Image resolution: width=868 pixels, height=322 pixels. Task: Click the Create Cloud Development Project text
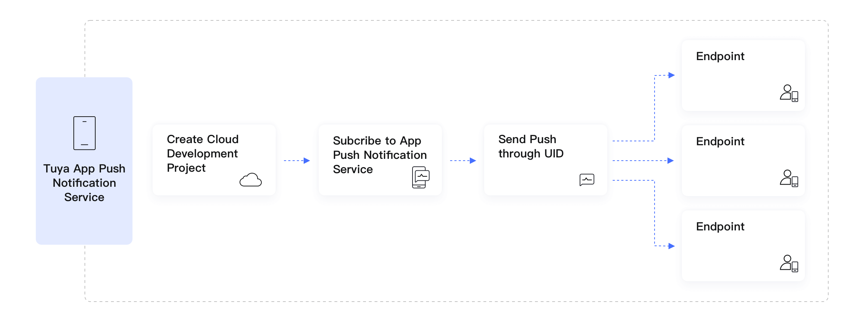click(203, 153)
